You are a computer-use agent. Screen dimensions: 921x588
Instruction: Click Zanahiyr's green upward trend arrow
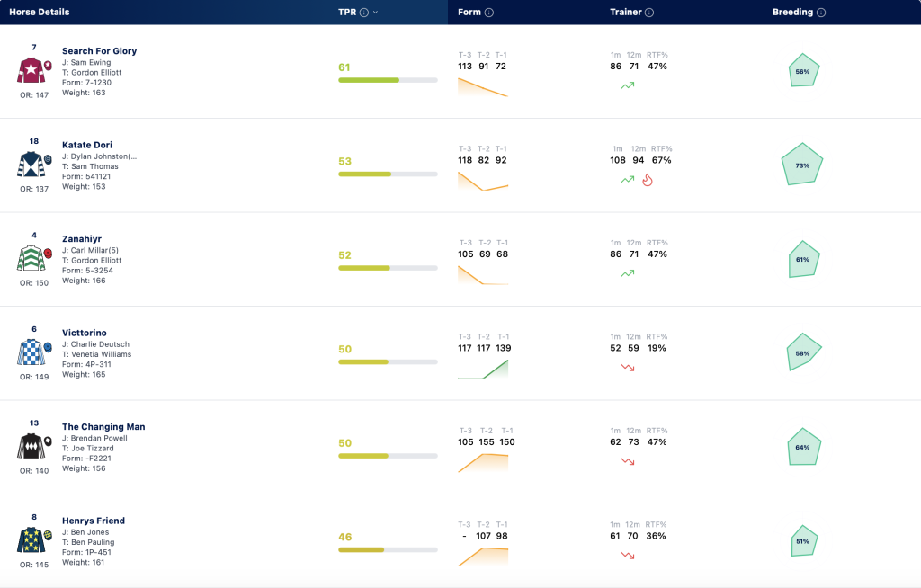(627, 273)
